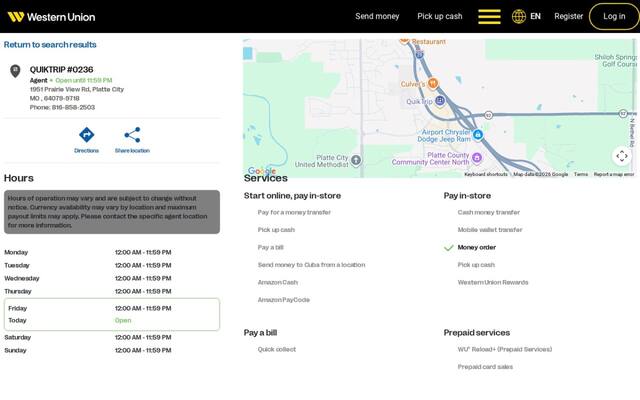Click Money order service label
Viewport: 640px width, 400px height.
(477, 247)
